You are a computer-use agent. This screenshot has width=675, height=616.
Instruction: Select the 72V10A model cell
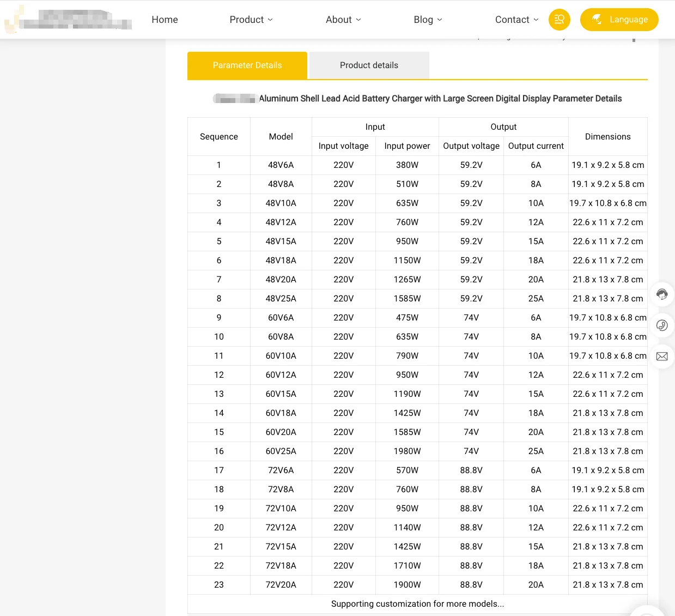pyautogui.click(x=281, y=509)
